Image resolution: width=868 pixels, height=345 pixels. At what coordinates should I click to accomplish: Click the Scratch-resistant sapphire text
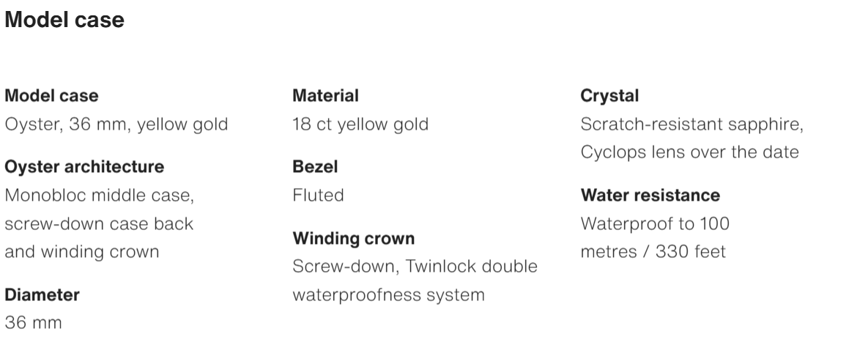pyautogui.click(x=692, y=125)
